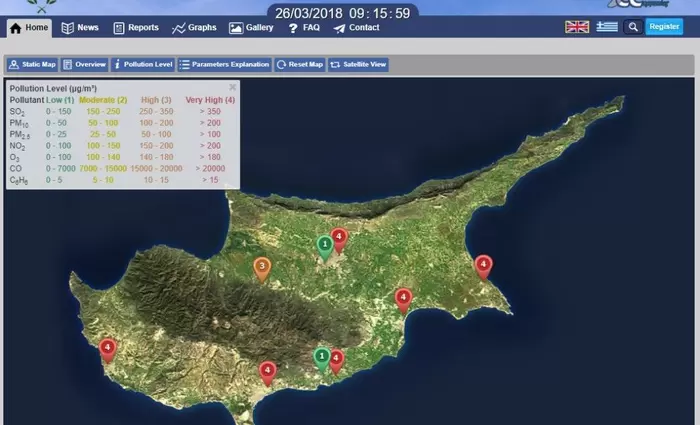The width and height of the screenshot is (700, 425).
Task: Click the newspaper icon beside News
Action: [67, 28]
